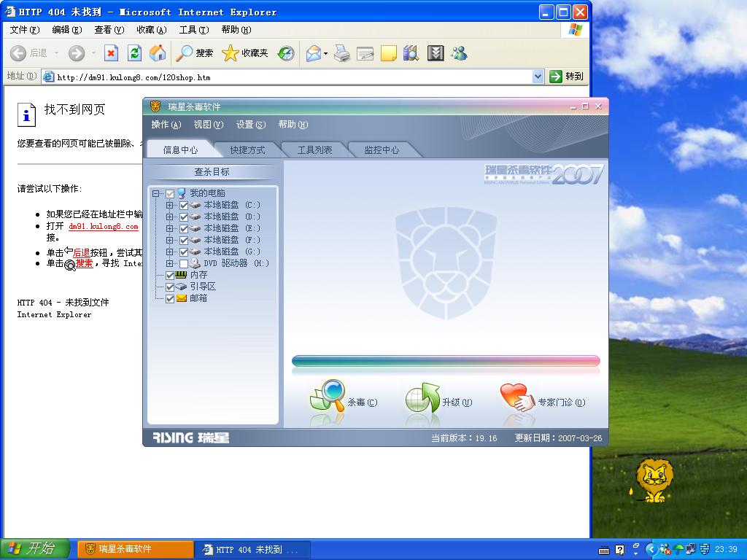Open the 专家门诊 heart icon

pyautogui.click(x=517, y=398)
